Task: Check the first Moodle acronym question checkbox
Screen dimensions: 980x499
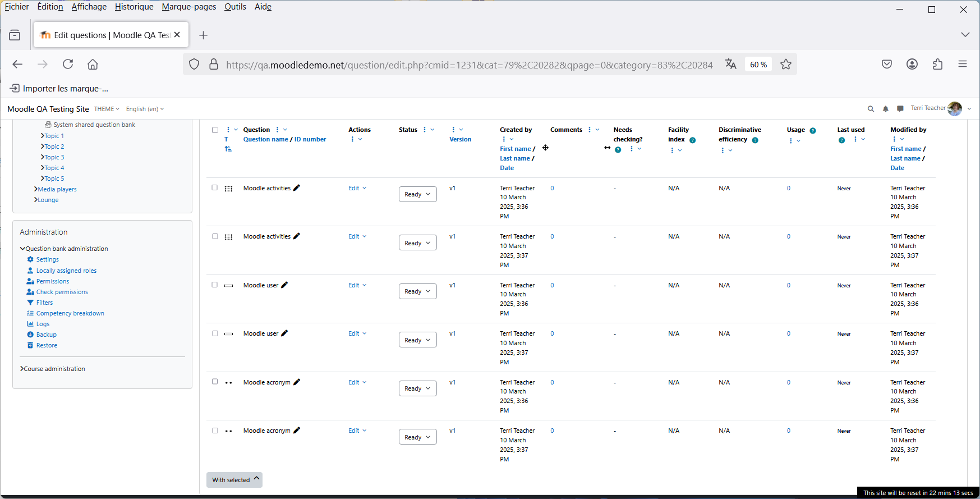Action: [214, 382]
